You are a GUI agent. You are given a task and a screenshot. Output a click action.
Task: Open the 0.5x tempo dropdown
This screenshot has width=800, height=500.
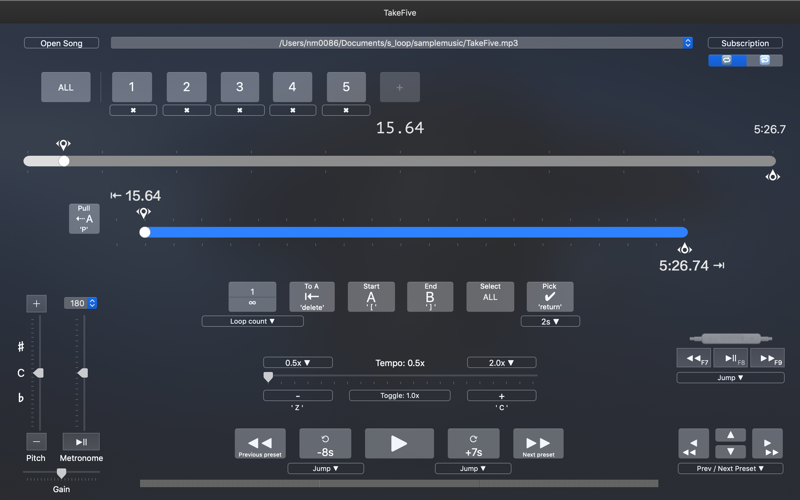tap(297, 363)
